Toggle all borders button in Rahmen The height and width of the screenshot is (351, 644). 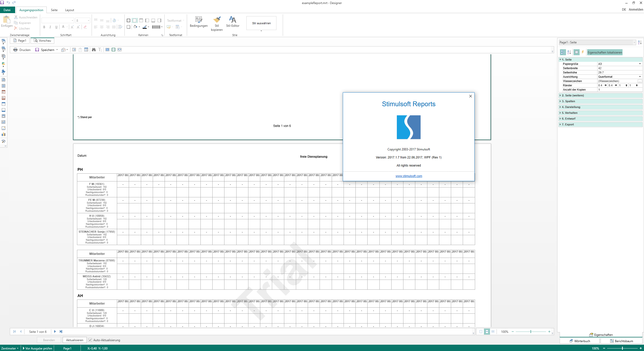(x=128, y=20)
